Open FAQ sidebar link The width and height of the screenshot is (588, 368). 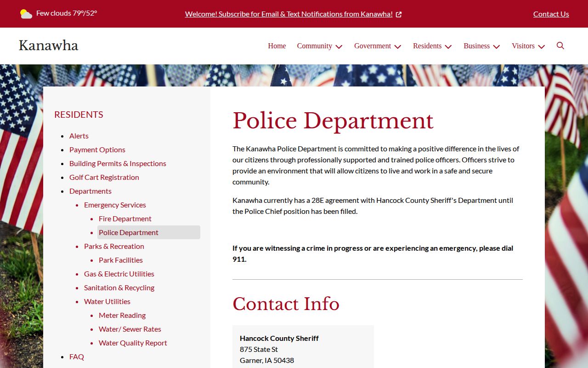coord(77,356)
